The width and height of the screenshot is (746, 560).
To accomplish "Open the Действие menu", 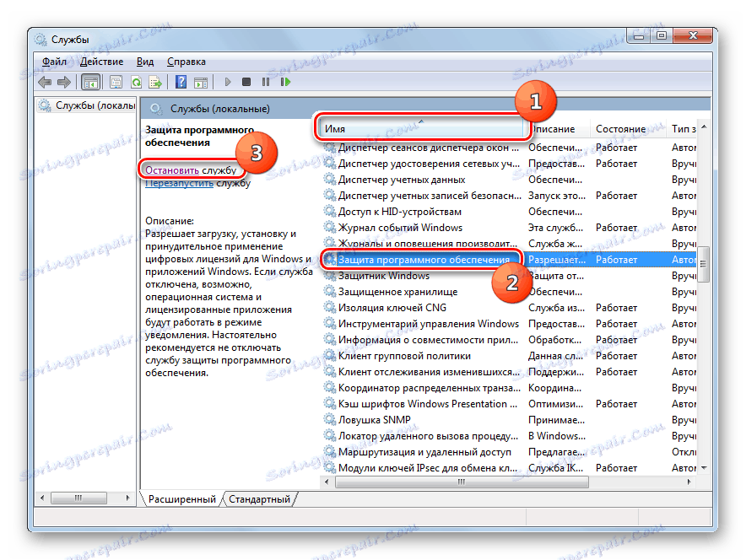I will point(101,62).
